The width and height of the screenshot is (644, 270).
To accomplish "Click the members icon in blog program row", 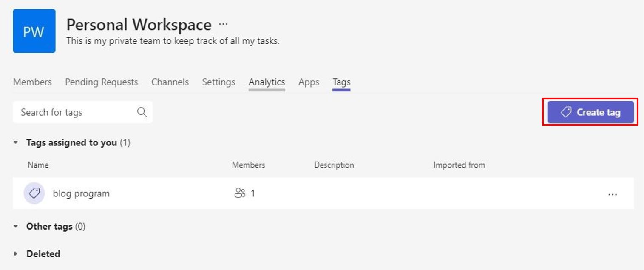I will [x=240, y=193].
